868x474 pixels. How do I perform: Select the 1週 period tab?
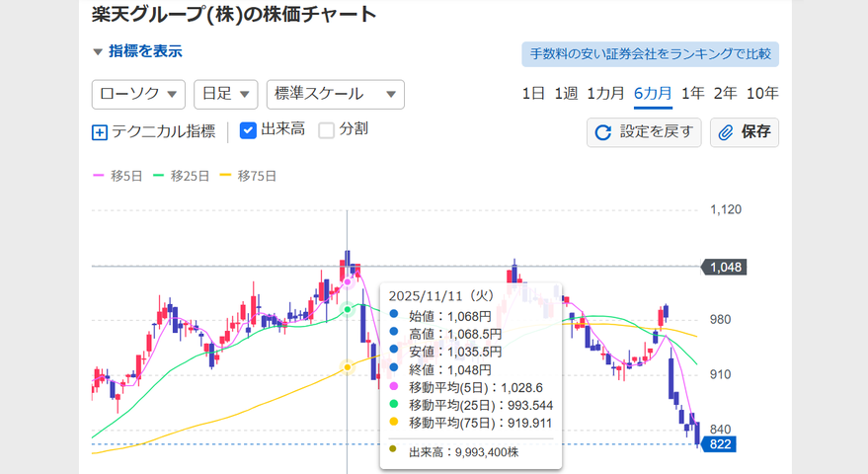(x=566, y=94)
